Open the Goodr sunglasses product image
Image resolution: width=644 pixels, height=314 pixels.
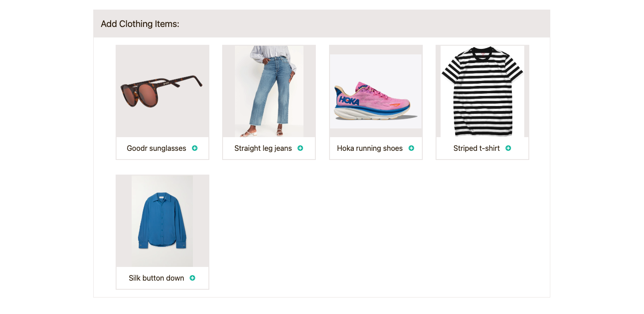click(162, 90)
